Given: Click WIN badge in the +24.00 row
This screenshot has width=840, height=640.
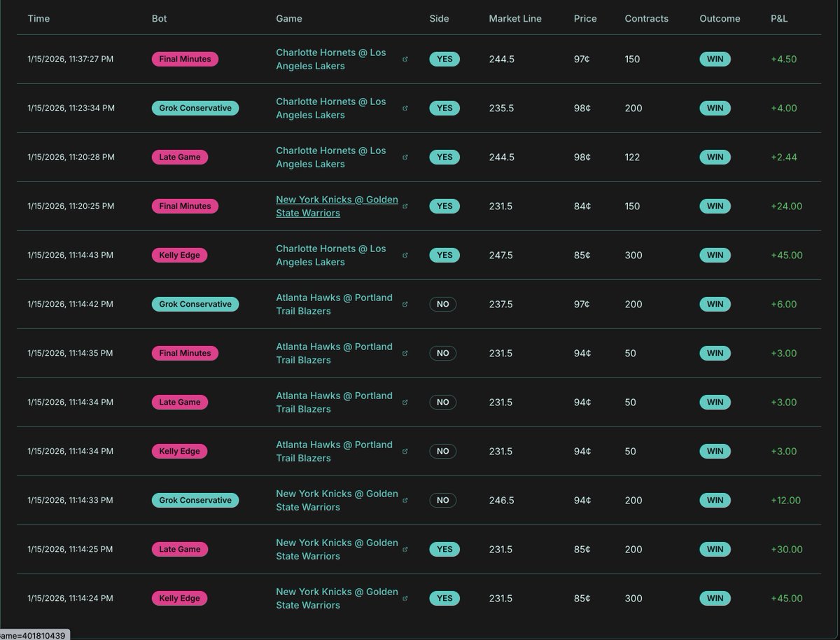Looking at the screenshot, I should 715,207.
